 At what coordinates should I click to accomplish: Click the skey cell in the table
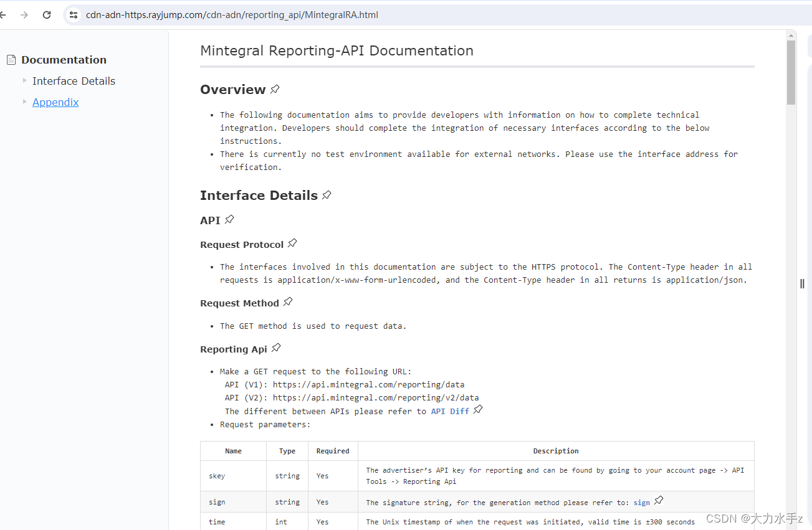(233, 476)
